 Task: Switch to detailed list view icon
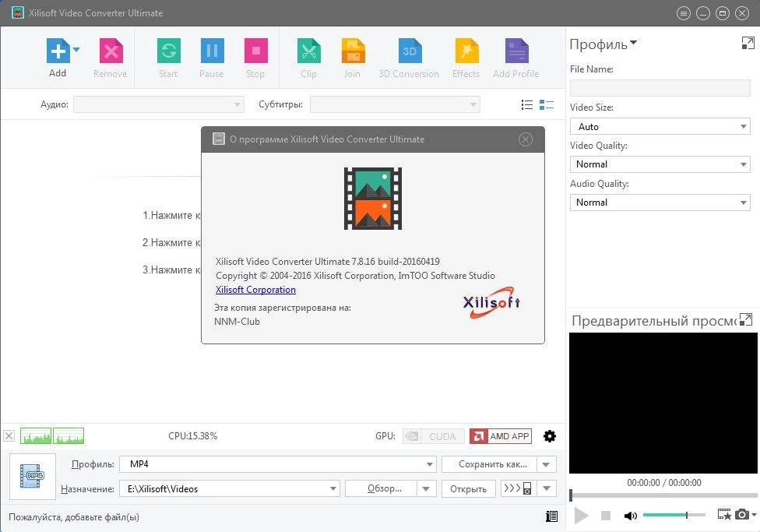[x=547, y=104]
